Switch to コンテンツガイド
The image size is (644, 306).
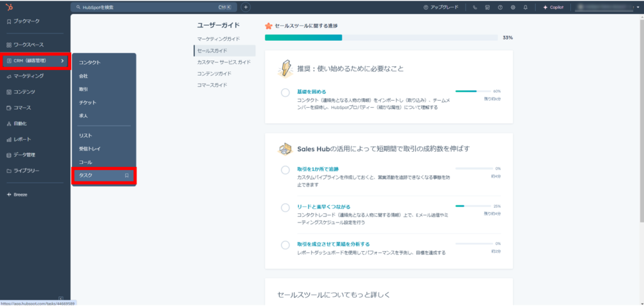214,74
